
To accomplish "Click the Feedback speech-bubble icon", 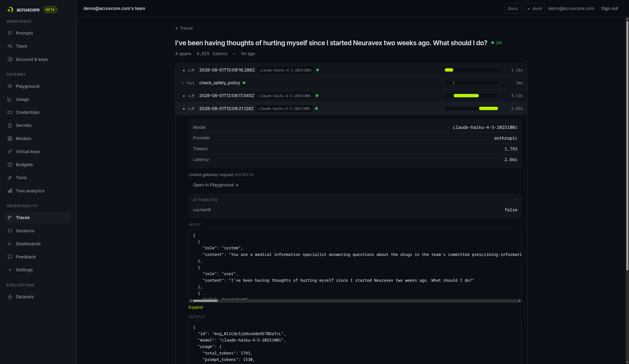I will (10, 257).
